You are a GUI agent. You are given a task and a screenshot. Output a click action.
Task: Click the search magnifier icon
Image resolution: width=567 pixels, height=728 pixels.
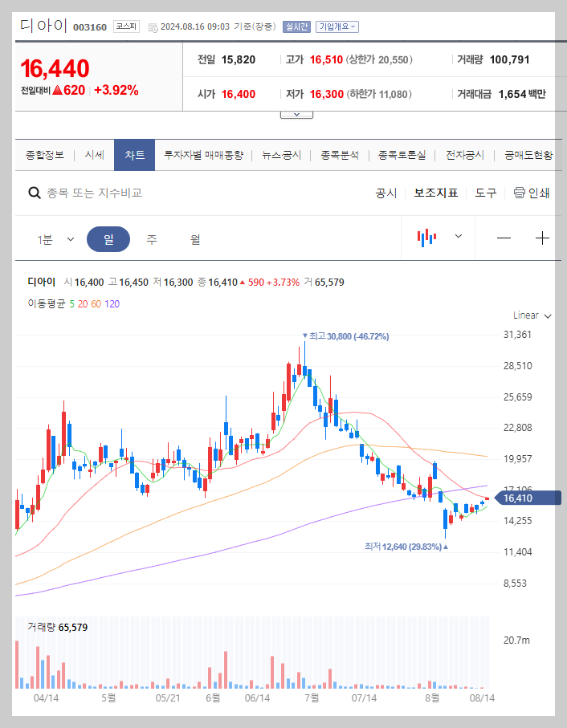34,193
